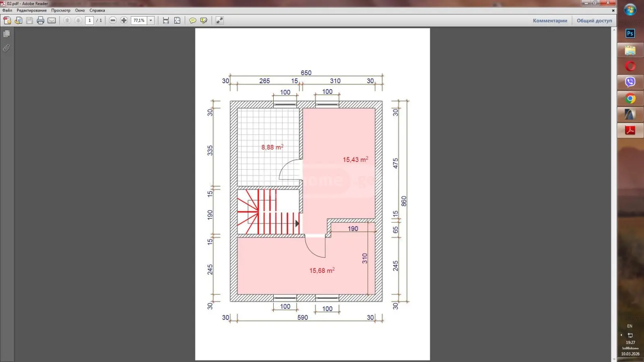This screenshot has width=644, height=362.
Task: Open the Общий доступ pane
Action: (594, 21)
